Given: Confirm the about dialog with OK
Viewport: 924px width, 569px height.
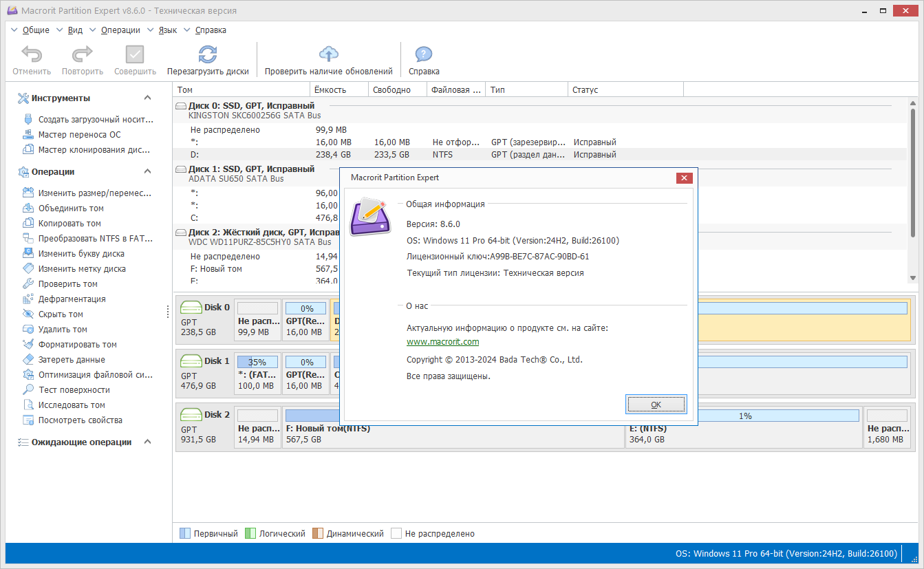Looking at the screenshot, I should (656, 405).
